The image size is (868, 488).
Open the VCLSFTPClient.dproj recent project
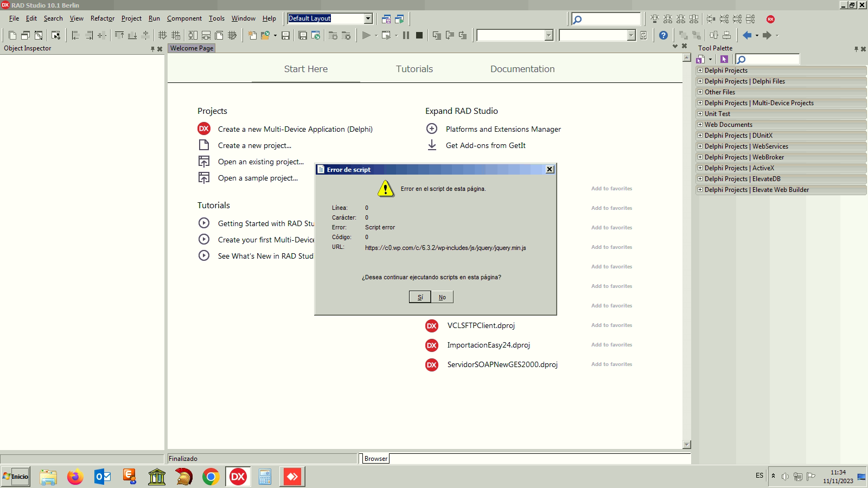pyautogui.click(x=481, y=325)
